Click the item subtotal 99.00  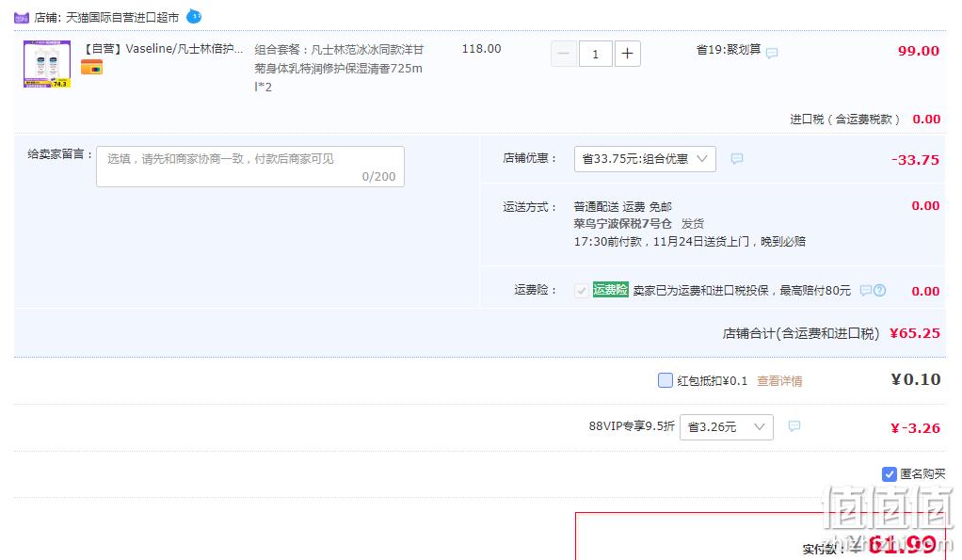tap(919, 51)
